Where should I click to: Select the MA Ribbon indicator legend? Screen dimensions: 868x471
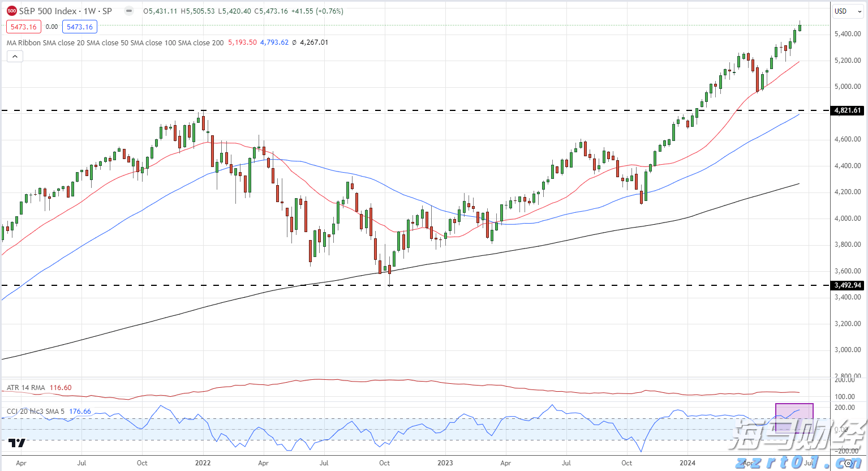[115, 42]
